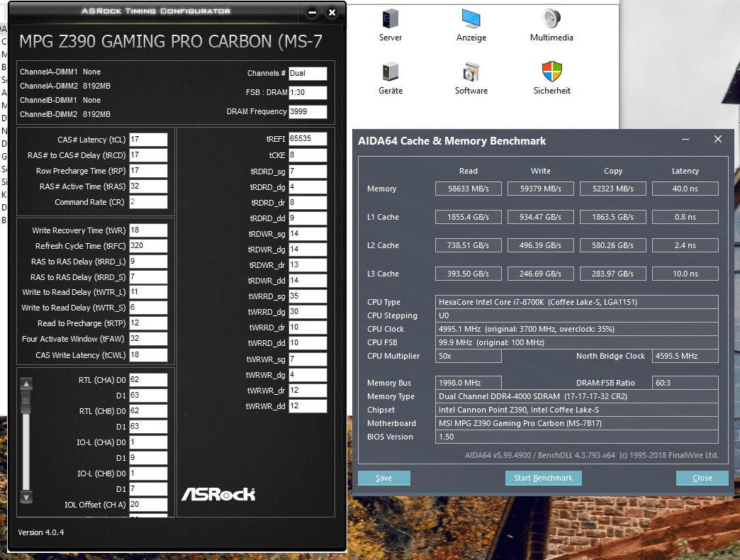740x560 pixels.
Task: Click the Memory Read 58633 MB/s value
Action: (468, 189)
